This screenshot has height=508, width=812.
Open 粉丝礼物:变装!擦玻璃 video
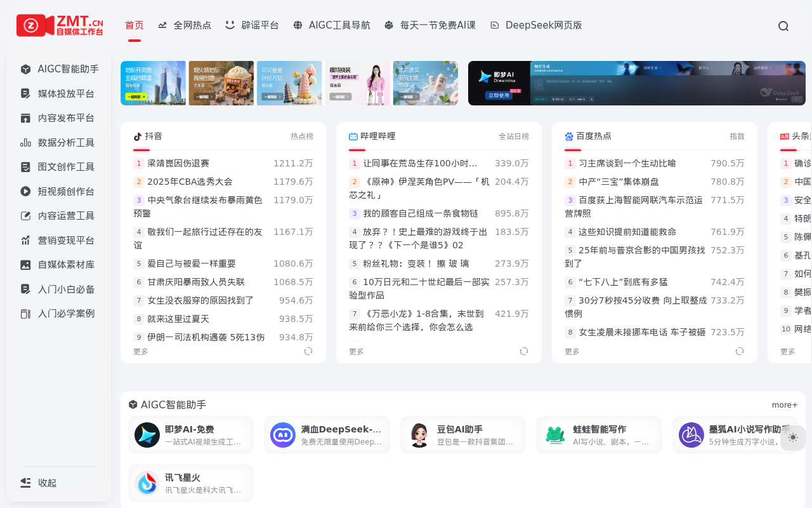click(x=416, y=264)
